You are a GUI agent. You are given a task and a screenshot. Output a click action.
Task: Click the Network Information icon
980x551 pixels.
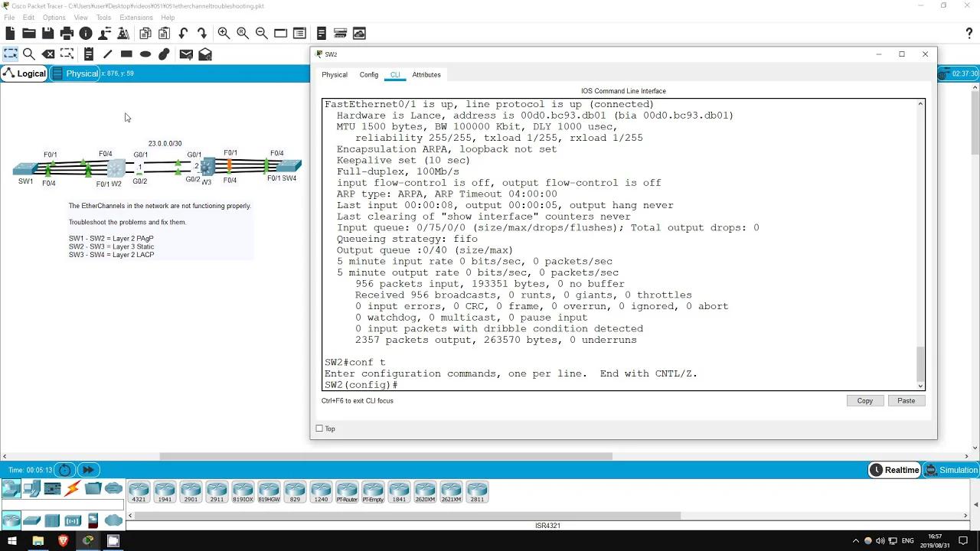click(86, 33)
